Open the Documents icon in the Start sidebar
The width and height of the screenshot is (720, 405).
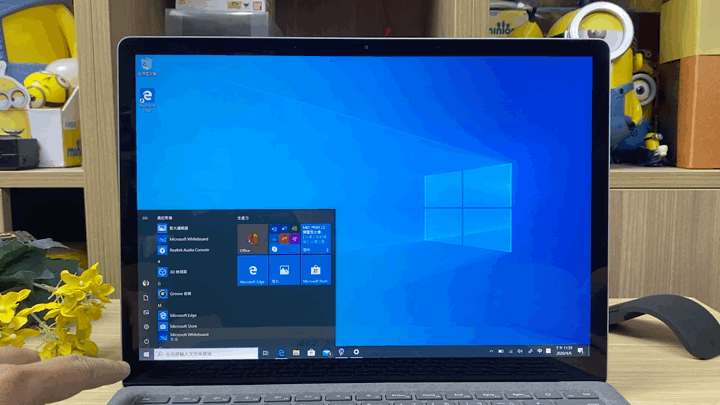point(146,298)
